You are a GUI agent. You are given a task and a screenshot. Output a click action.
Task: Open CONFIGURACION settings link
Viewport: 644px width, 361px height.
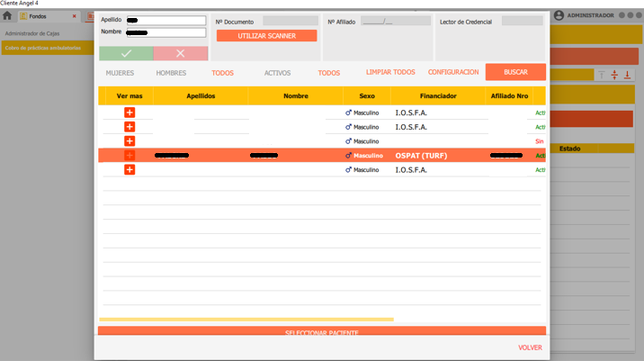point(452,72)
